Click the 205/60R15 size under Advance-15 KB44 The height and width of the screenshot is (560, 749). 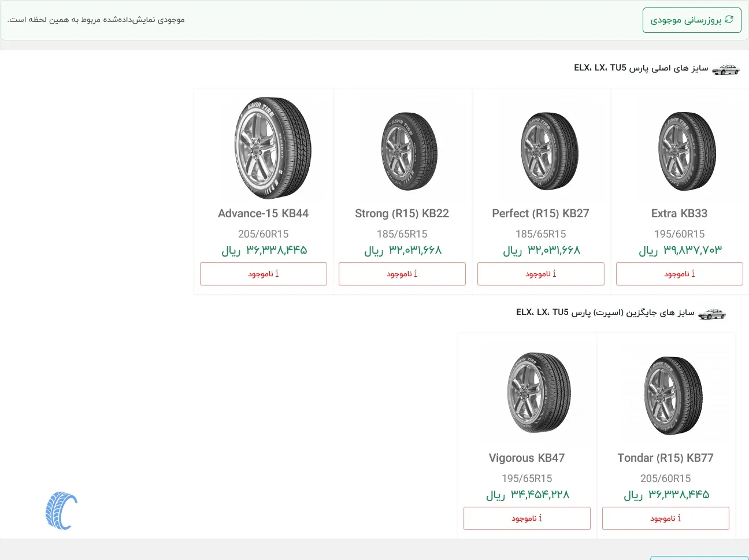tap(264, 234)
